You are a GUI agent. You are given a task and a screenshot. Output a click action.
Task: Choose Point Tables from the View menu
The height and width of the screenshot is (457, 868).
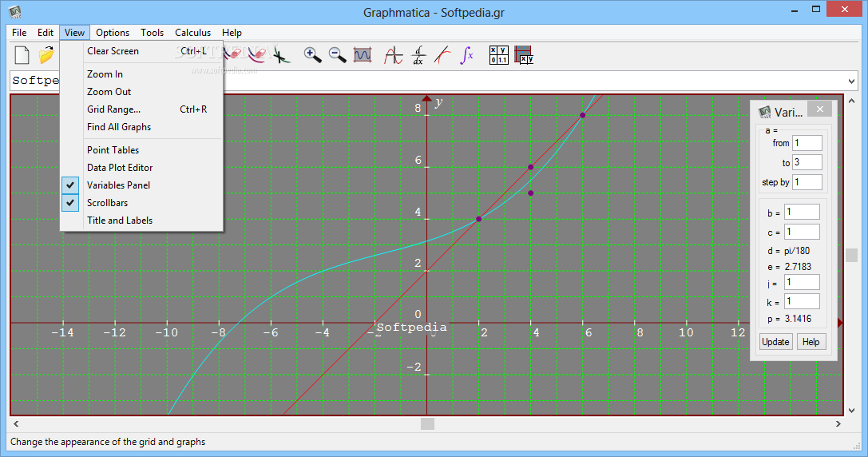141,150
